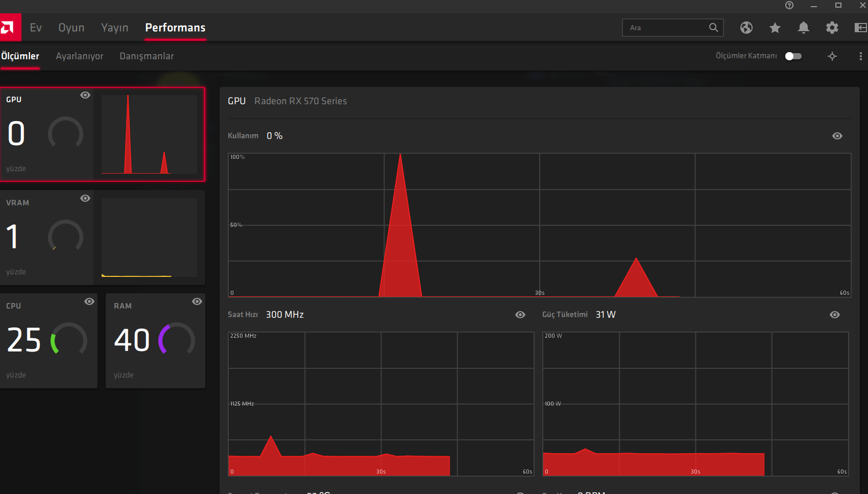Open notifications bell icon
Viewport: 868px width, 494px height.
click(x=804, y=28)
